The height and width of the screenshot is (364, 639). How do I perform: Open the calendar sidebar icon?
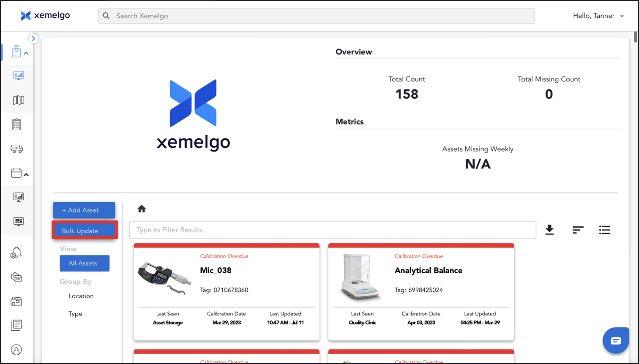click(16, 173)
